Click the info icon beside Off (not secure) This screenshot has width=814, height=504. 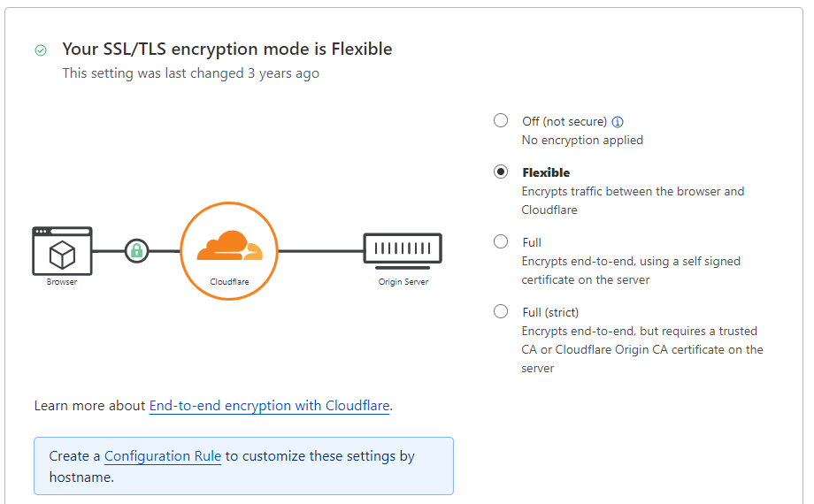(618, 122)
